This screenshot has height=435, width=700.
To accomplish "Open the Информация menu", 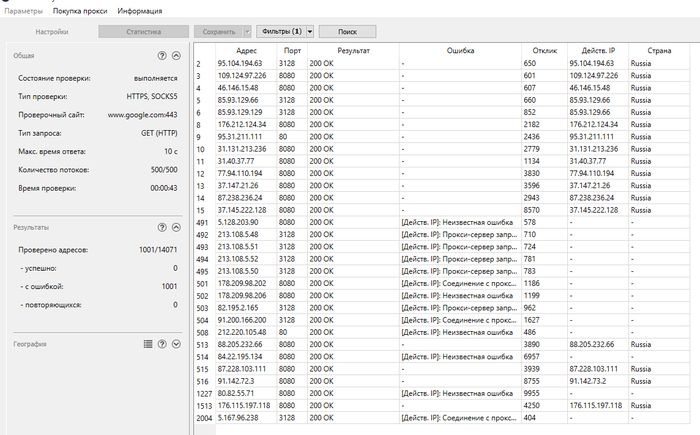I will [x=140, y=10].
